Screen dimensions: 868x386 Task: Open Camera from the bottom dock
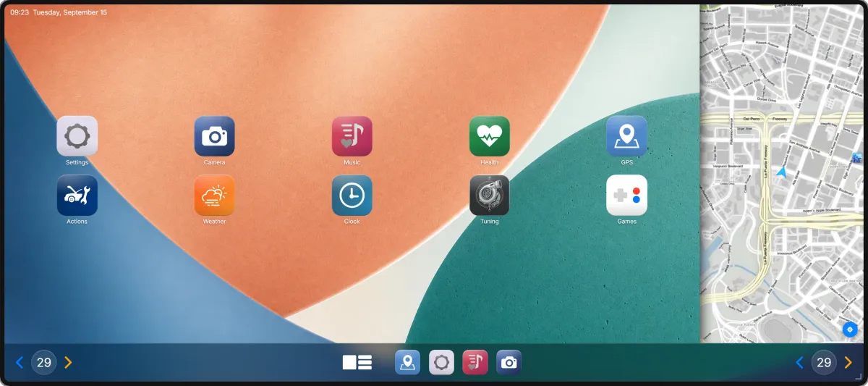pos(509,362)
